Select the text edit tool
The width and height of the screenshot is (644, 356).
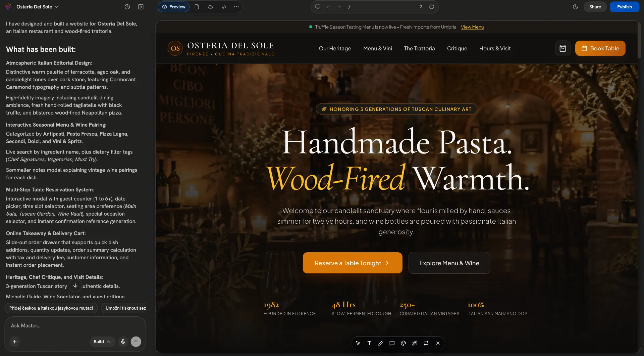(369, 343)
